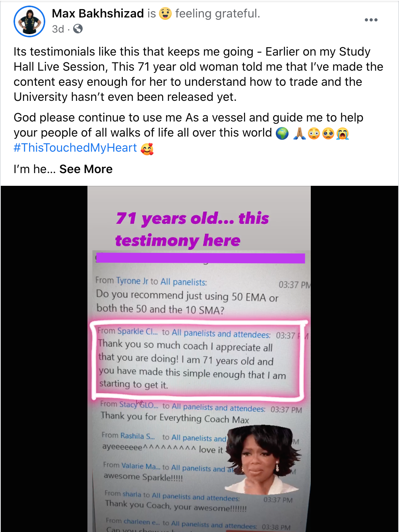
Task: Click the loudly crying emoji
Action: coord(343,133)
